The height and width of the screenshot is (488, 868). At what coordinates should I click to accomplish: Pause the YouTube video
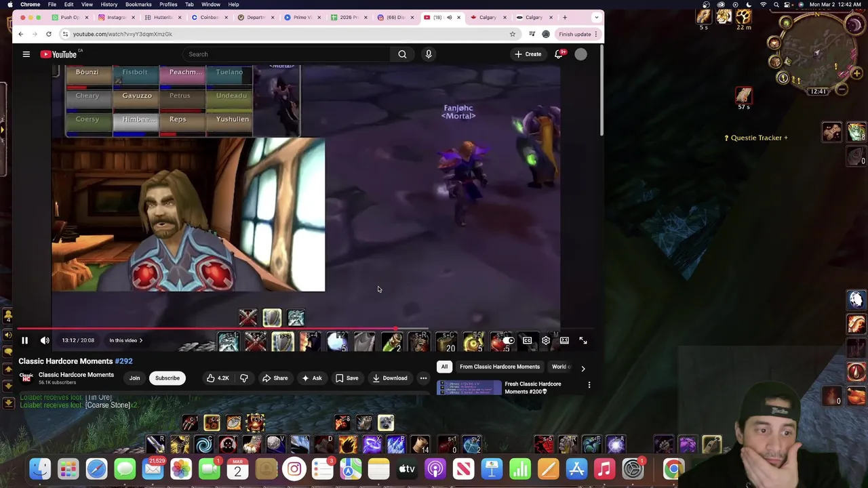(x=24, y=340)
